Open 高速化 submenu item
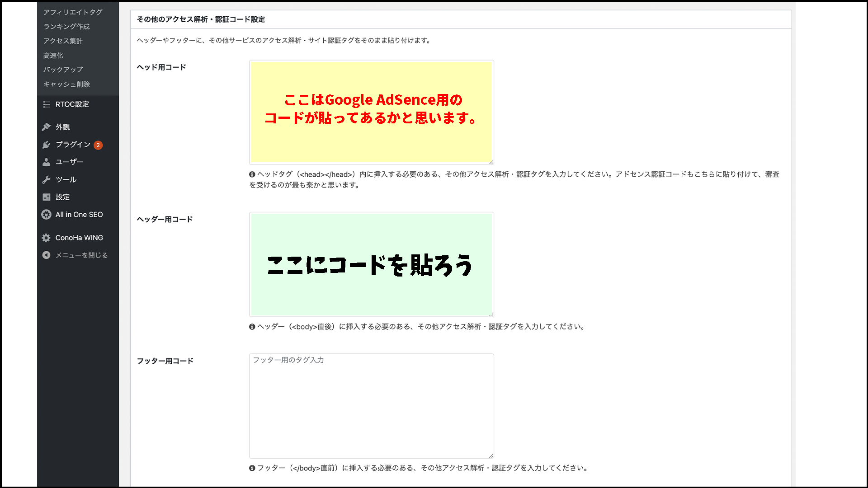This screenshot has height=488, width=868. pyautogui.click(x=53, y=56)
